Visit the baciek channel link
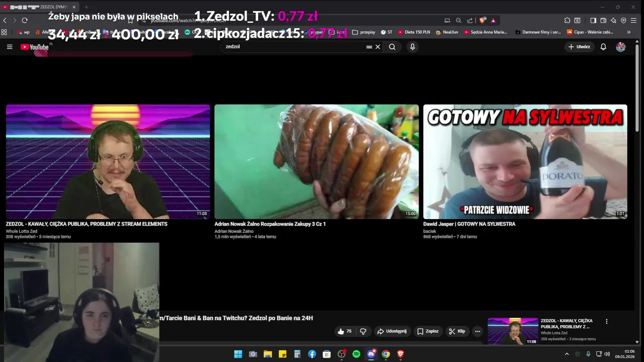The height and width of the screenshot is (362, 644). point(430,231)
